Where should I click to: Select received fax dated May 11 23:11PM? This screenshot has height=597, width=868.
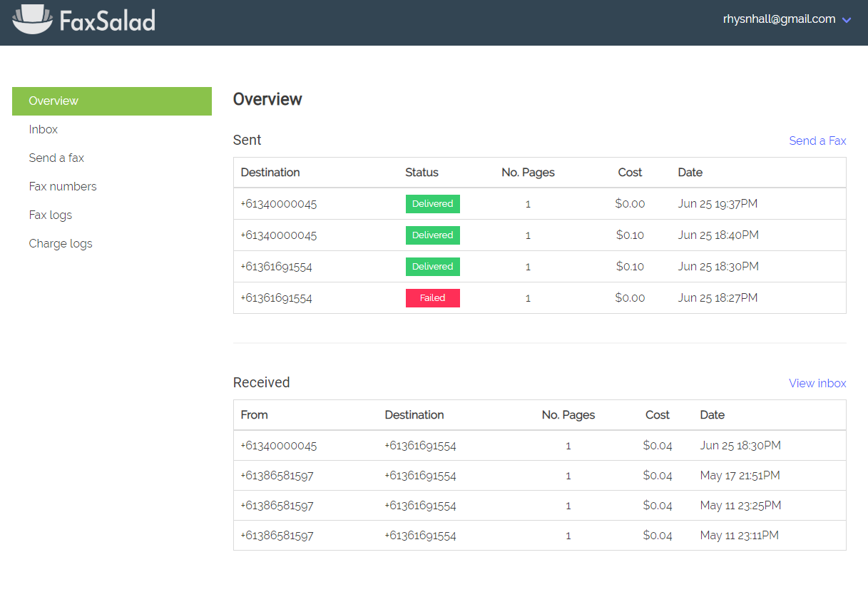tap(540, 535)
